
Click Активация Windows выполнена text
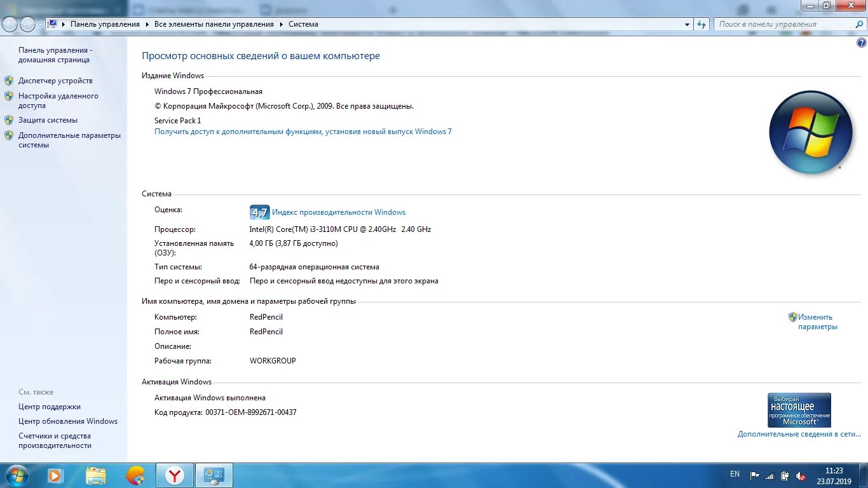coord(210,398)
